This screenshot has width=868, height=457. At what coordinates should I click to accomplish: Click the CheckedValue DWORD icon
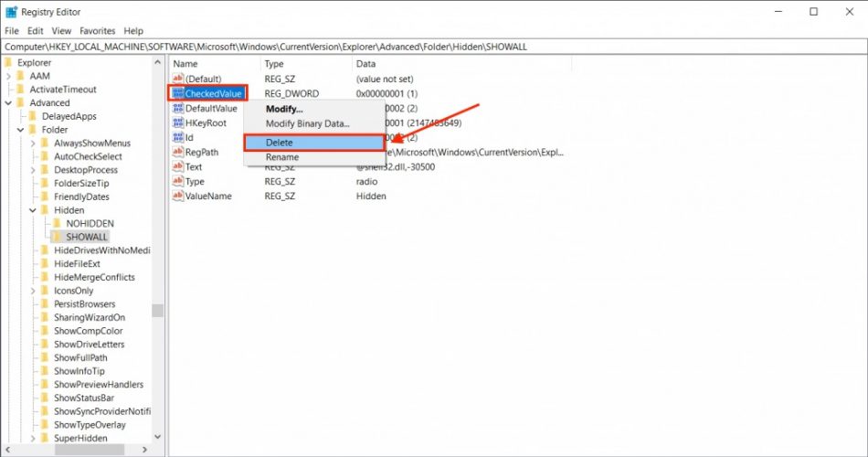(x=177, y=93)
